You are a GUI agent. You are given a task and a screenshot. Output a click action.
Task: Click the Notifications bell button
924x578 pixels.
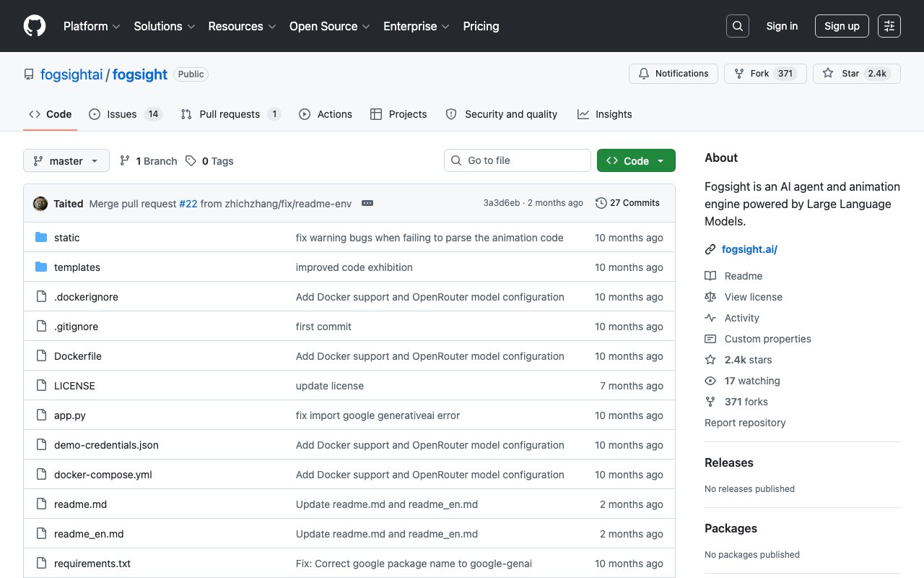pos(674,74)
